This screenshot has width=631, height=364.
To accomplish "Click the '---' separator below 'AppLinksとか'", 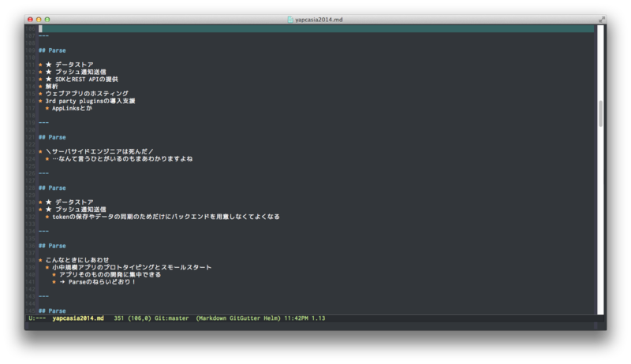I will 43,123.
